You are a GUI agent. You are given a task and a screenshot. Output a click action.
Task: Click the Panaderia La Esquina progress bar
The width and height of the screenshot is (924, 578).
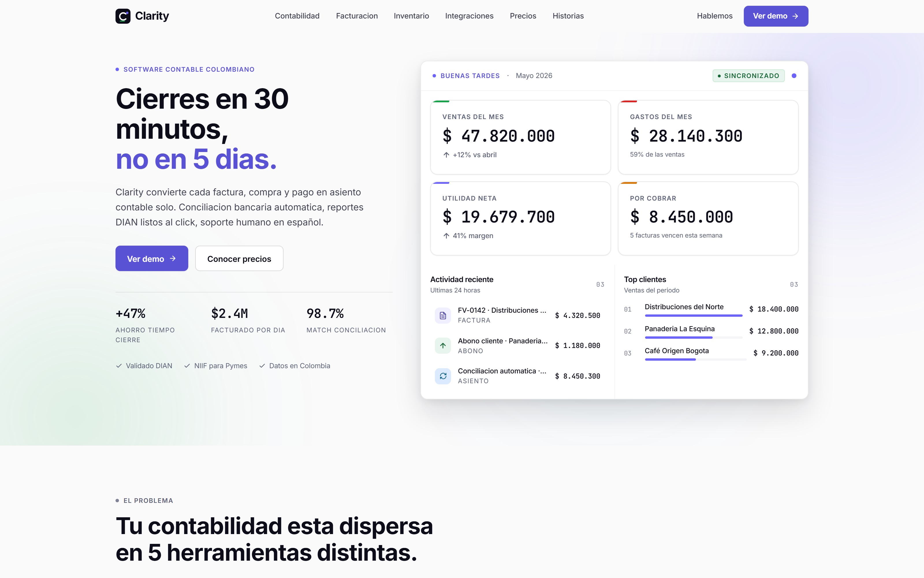(693, 338)
